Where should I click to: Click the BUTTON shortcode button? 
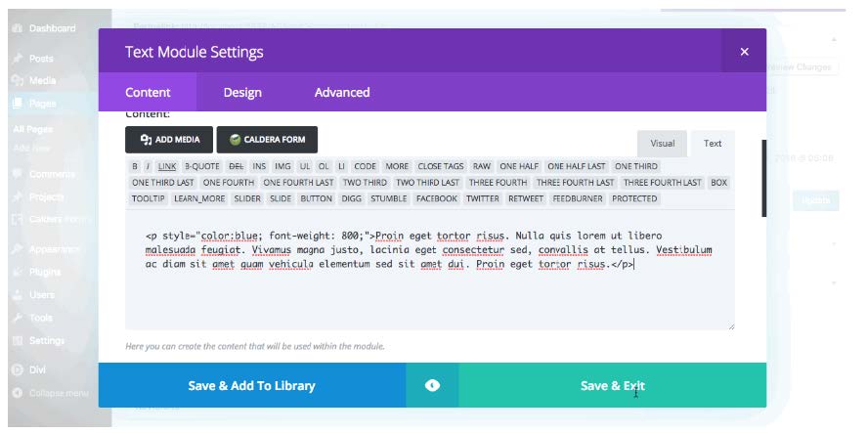pos(316,198)
